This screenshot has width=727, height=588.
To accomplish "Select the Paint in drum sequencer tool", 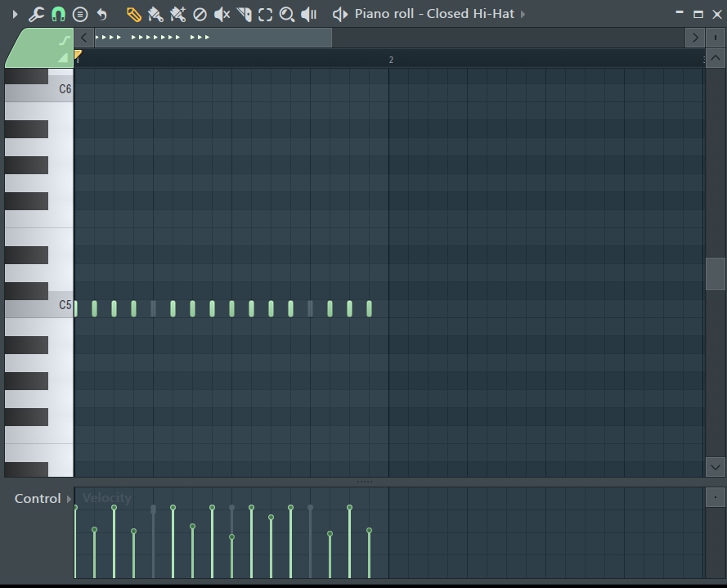I will 177,14.
